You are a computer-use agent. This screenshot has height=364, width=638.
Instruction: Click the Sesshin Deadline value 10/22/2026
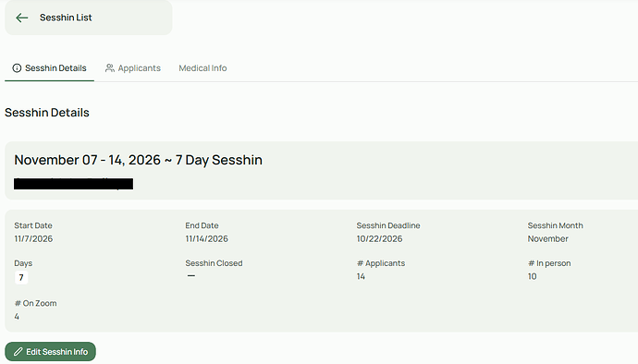pos(379,238)
